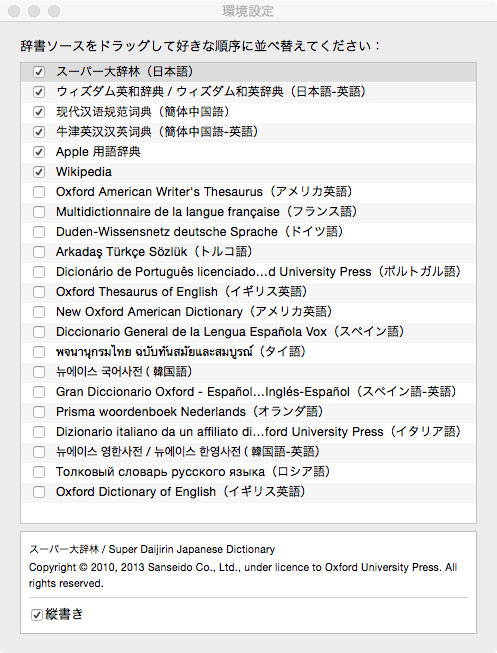The image size is (497, 653).
Task: Uncheck the スーパー大辞林 (日本語) checkbox
Action: (x=39, y=72)
